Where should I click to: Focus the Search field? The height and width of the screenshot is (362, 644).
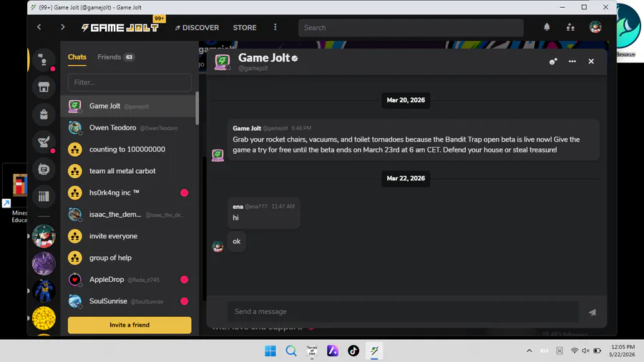[411, 27]
